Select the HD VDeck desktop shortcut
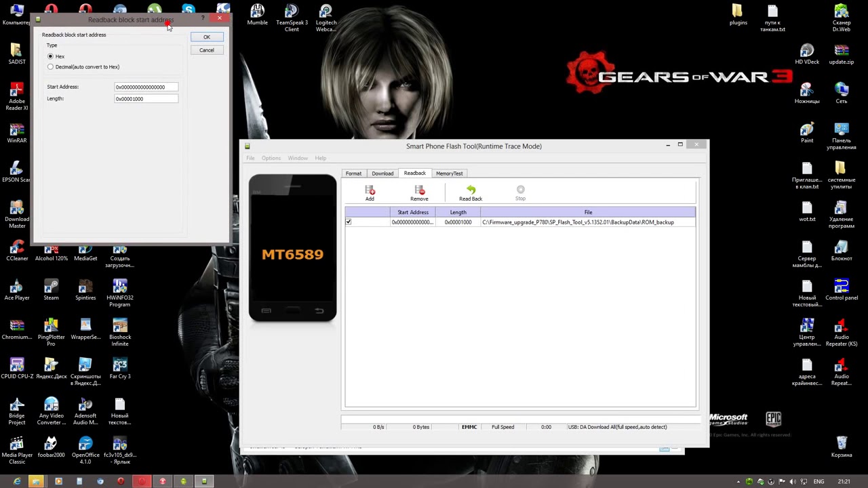The width and height of the screenshot is (868, 488). [x=807, y=54]
